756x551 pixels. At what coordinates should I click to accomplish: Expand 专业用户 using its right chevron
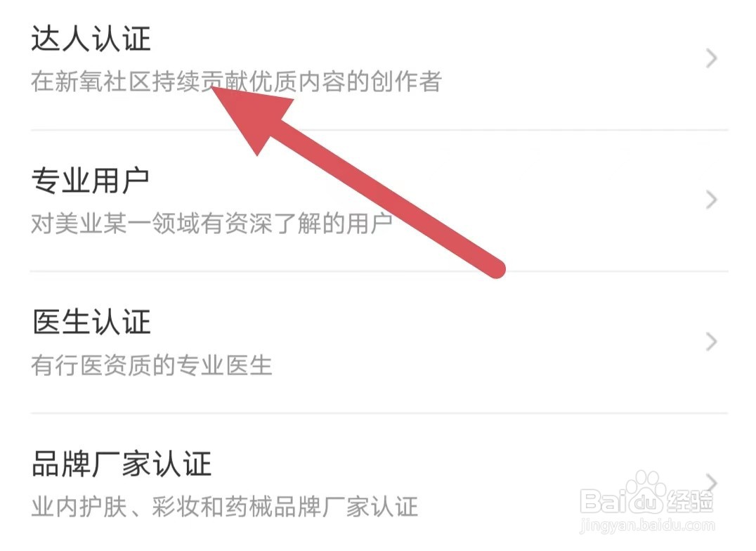711,200
